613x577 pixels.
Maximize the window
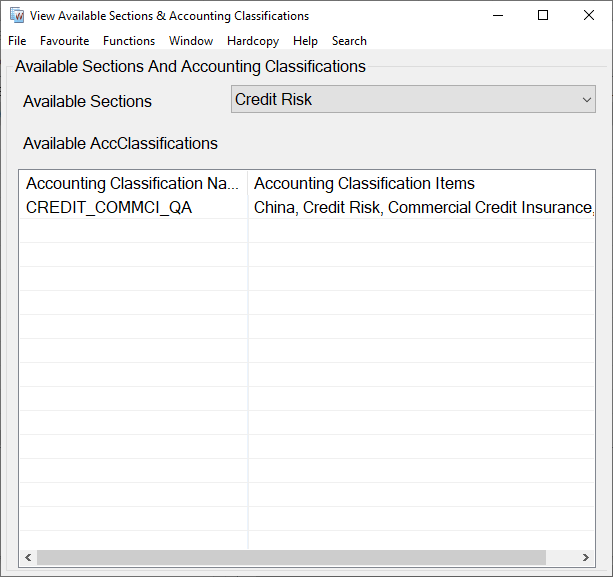coord(543,16)
